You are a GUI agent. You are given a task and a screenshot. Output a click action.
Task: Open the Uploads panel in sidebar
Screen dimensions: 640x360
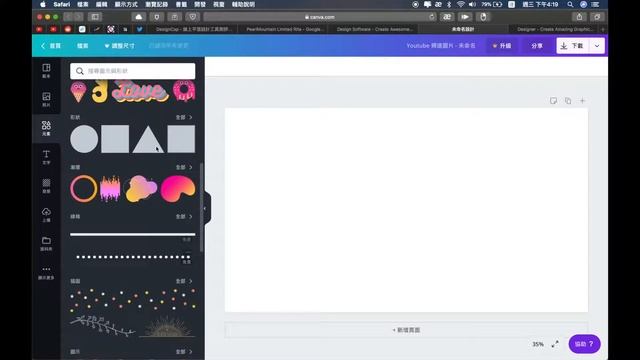(46, 214)
